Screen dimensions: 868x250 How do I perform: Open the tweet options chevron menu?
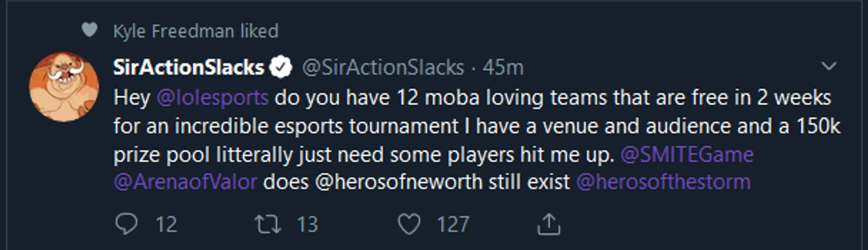click(829, 67)
